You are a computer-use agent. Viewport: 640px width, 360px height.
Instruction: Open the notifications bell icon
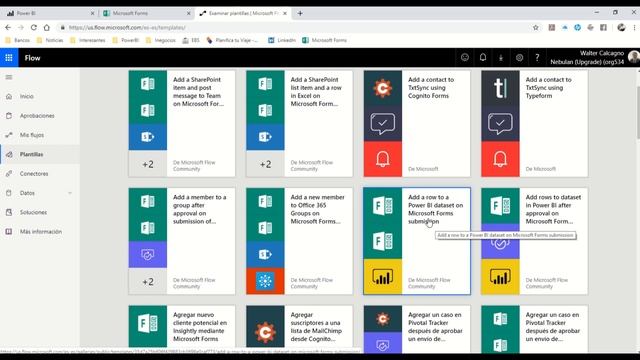pyautogui.click(x=483, y=58)
